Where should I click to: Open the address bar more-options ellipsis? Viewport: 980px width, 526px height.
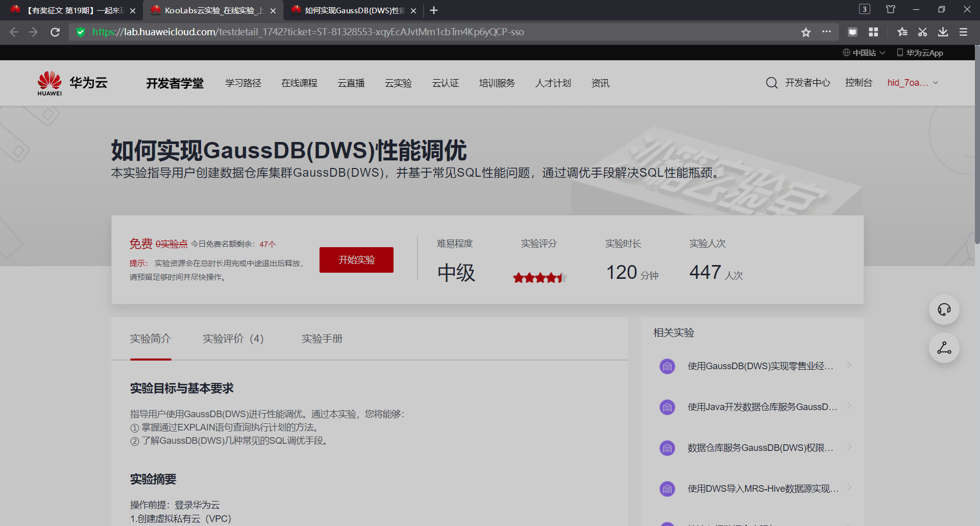tap(826, 32)
